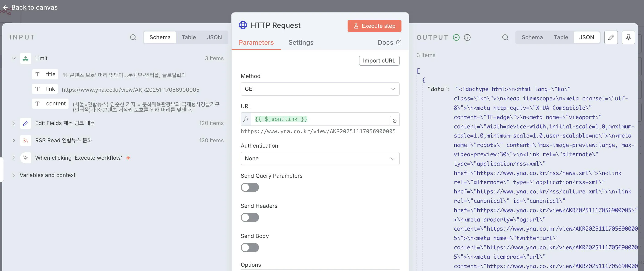Click the Execute step button
Screen dimensions: 644x271
[x=374, y=26]
